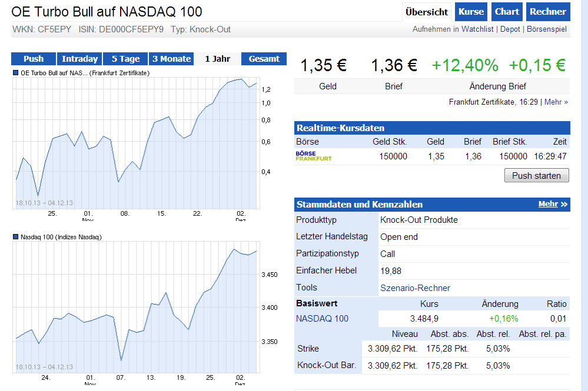Screen dimensions: 588x391
Task: Switch chart to Intraday view
Action: (x=79, y=59)
